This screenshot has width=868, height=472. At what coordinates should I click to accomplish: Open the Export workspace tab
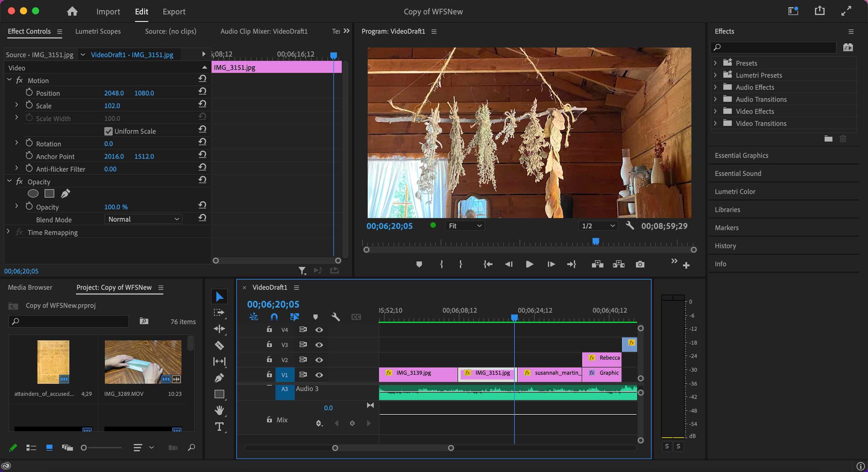(x=174, y=11)
